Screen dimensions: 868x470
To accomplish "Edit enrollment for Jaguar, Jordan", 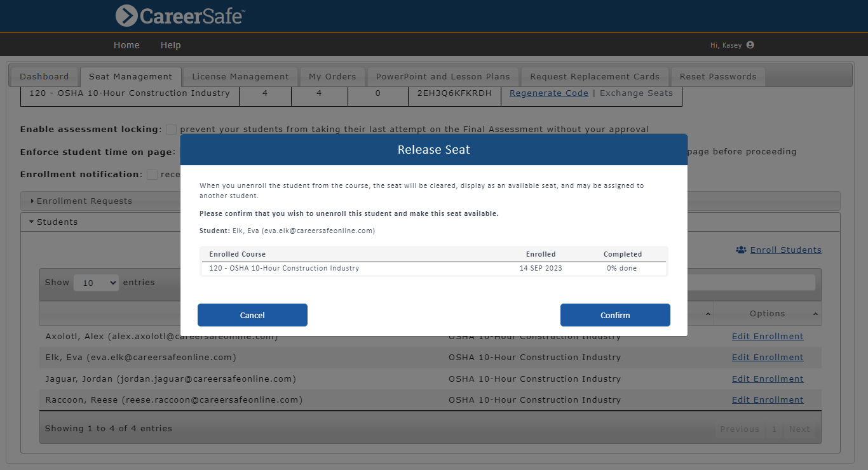I will 768,379.
